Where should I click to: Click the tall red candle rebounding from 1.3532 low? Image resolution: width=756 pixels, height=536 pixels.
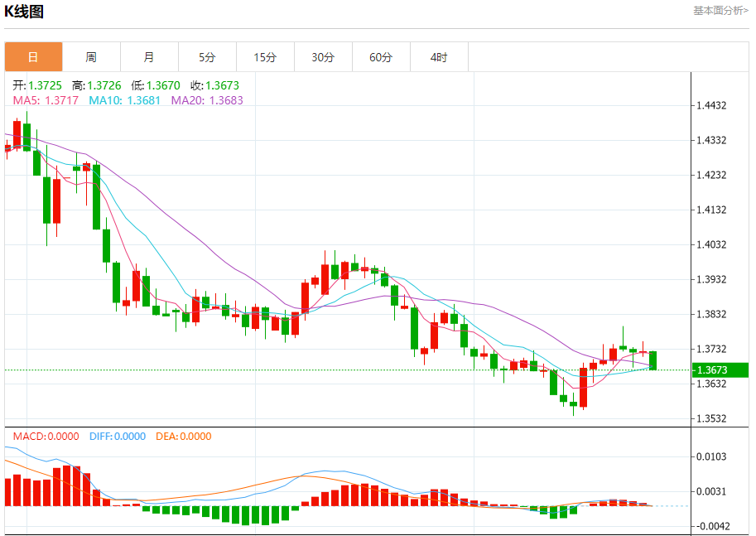pyautogui.click(x=584, y=388)
